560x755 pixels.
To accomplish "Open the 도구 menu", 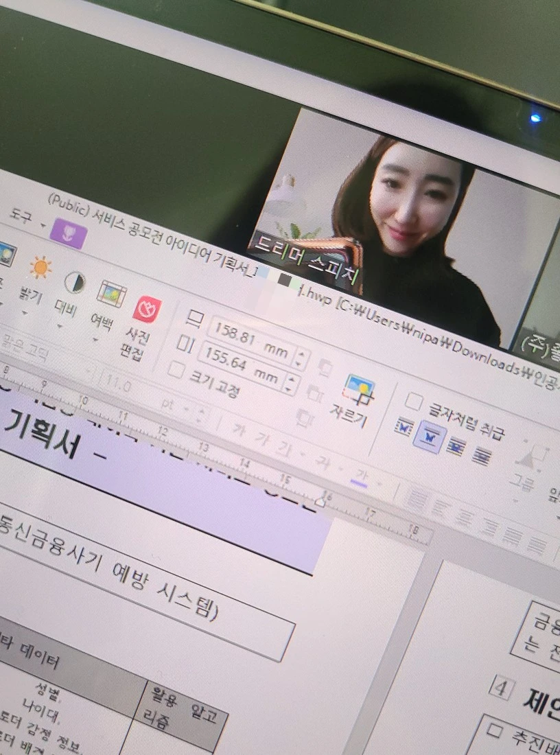I will (20, 216).
